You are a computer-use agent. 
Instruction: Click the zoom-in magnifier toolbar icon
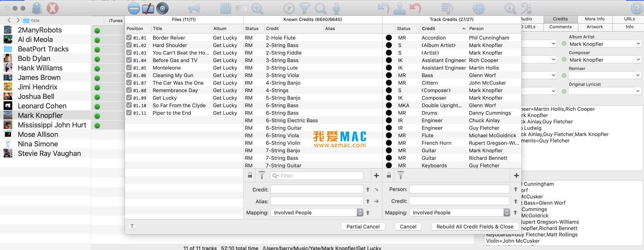pos(258,8)
